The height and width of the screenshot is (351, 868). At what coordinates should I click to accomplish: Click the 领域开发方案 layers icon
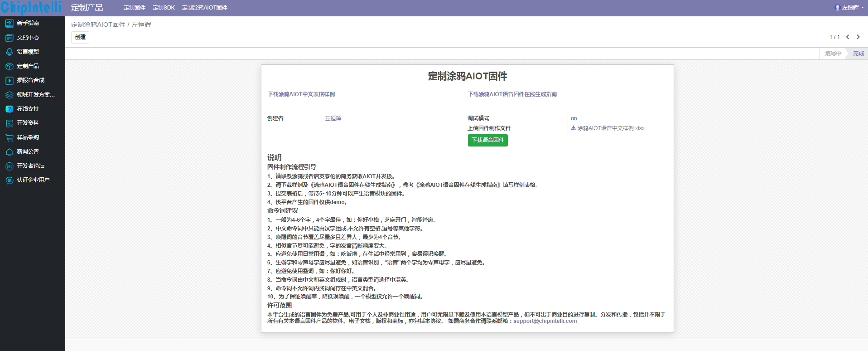9,95
